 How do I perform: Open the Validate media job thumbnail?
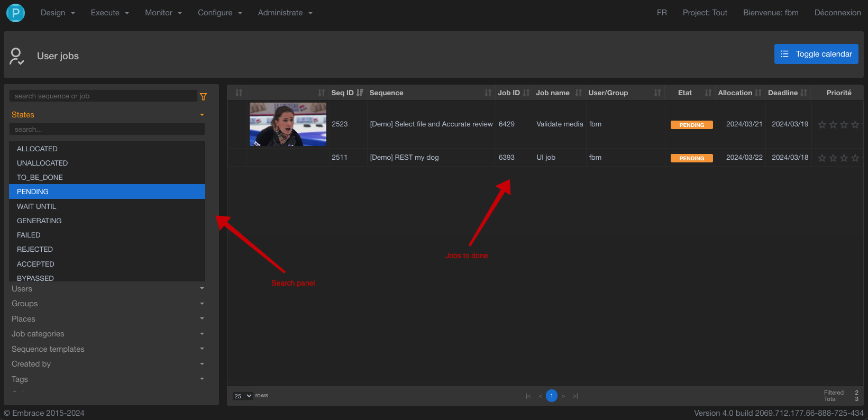(x=288, y=124)
